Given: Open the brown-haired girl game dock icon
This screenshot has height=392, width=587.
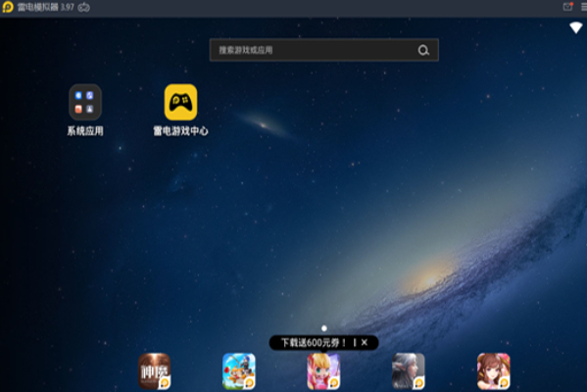Looking at the screenshot, I should (493, 371).
